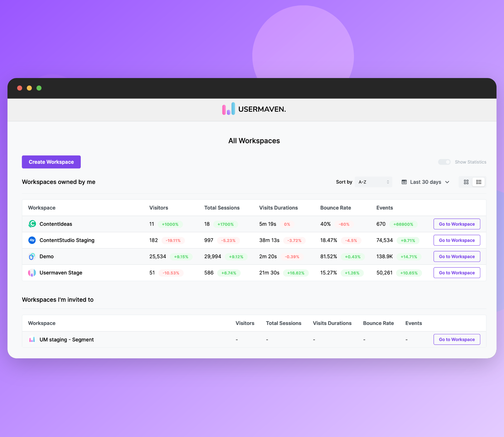Click the +9.12% sessions badge
This screenshot has width=504, height=437.
[x=236, y=257]
